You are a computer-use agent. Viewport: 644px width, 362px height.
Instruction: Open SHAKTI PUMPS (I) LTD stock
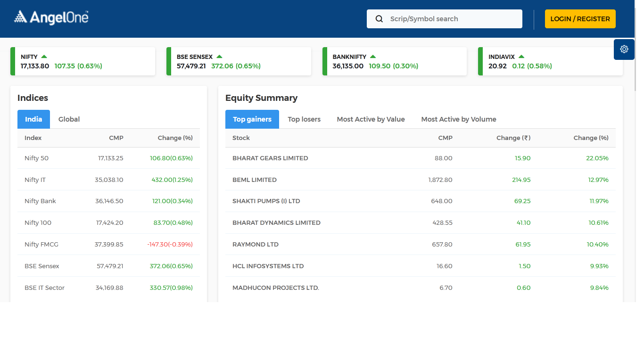tap(266, 201)
